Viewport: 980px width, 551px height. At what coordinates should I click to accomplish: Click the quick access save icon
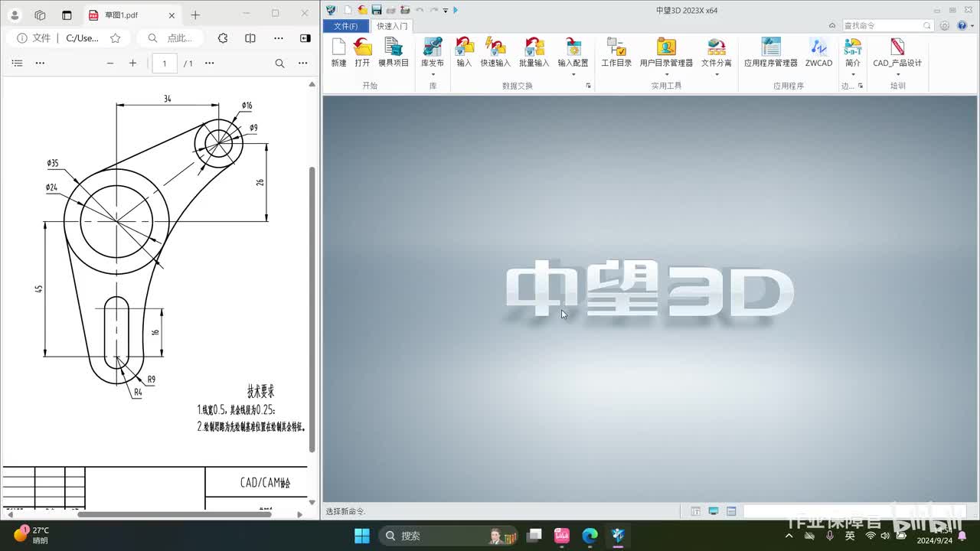pos(376,10)
